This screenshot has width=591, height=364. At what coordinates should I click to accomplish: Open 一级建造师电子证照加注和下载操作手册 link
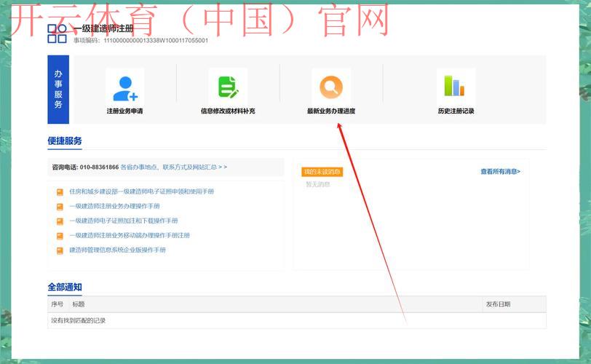coord(124,221)
